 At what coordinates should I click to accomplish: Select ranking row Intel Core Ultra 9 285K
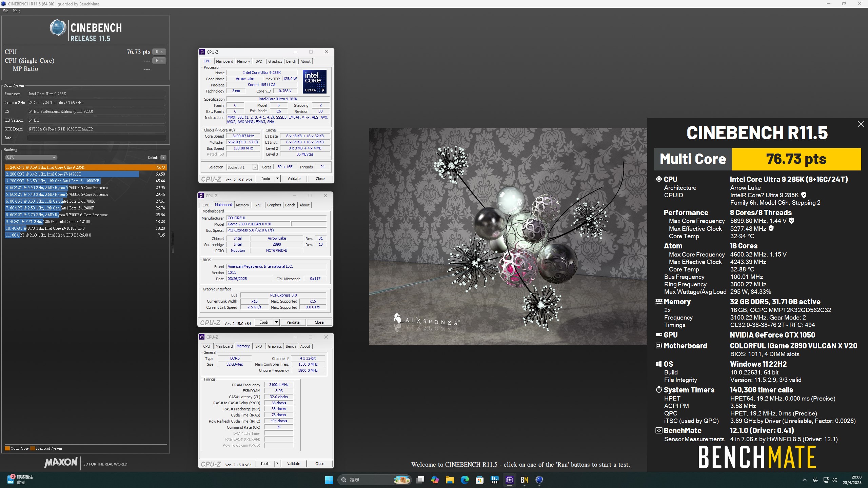tap(85, 167)
